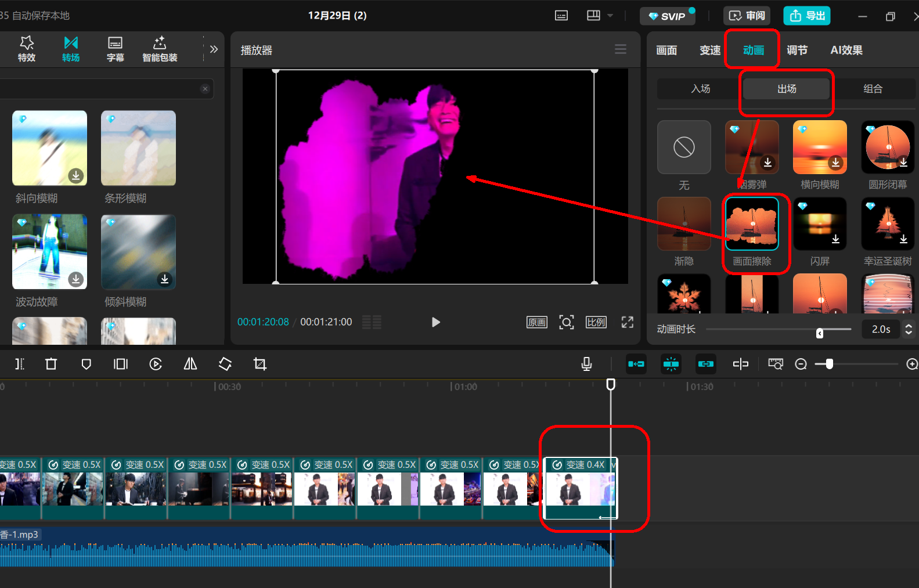Image resolution: width=919 pixels, height=588 pixels.
Task: Expand more tool tabs with double chevron
Action: [214, 49]
